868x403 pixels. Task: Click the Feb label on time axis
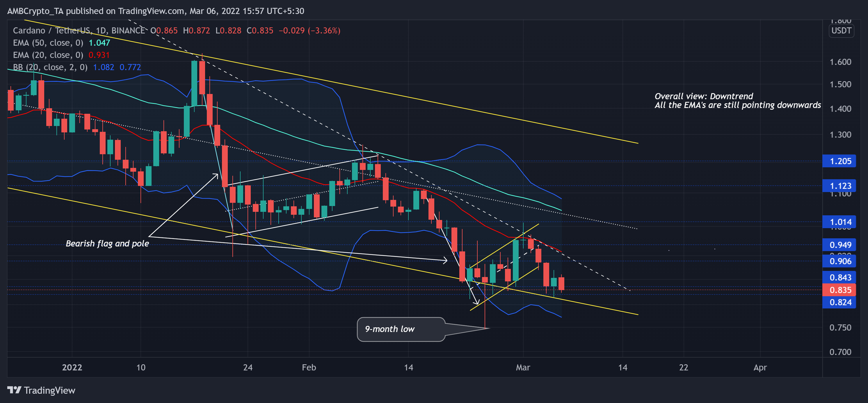click(x=309, y=367)
